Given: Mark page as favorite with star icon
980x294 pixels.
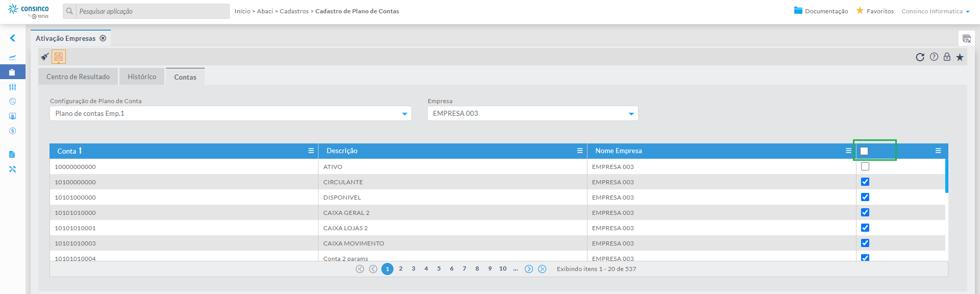Looking at the screenshot, I should [960, 57].
